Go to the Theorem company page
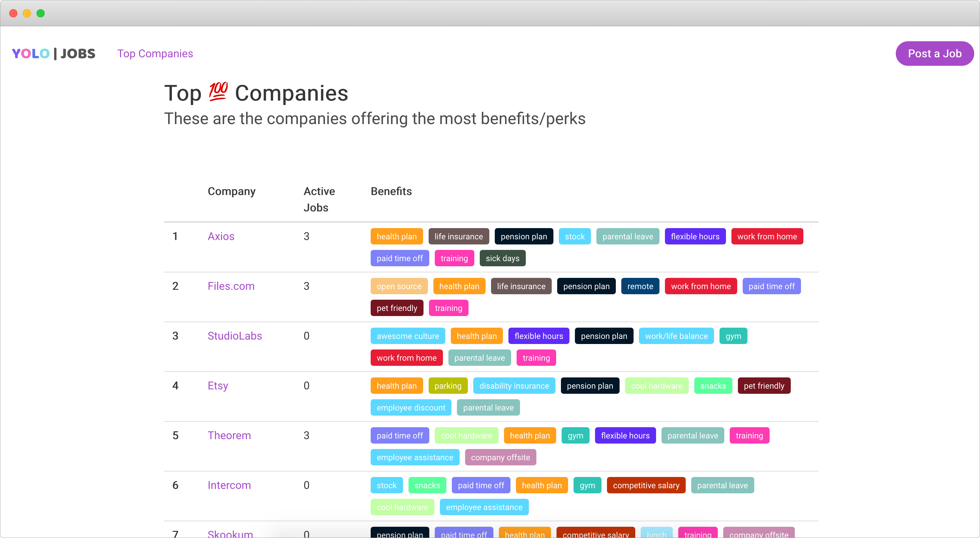Image resolution: width=980 pixels, height=538 pixels. pyautogui.click(x=229, y=435)
